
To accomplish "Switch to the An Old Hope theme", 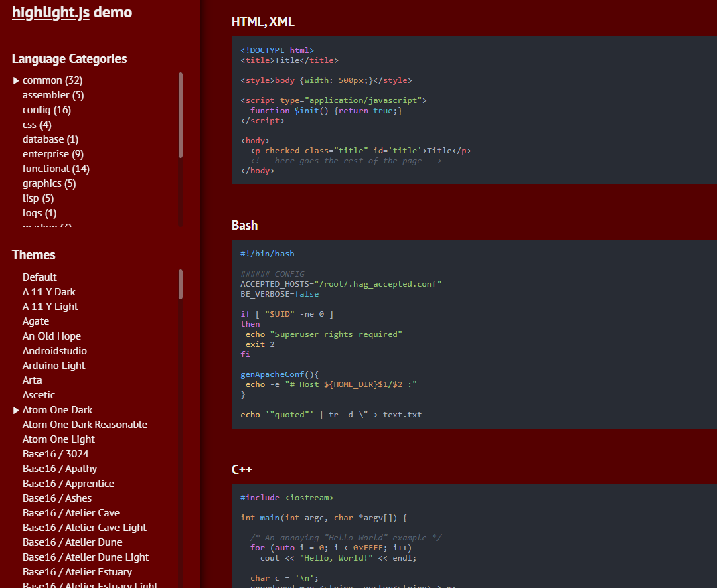I will (x=52, y=336).
